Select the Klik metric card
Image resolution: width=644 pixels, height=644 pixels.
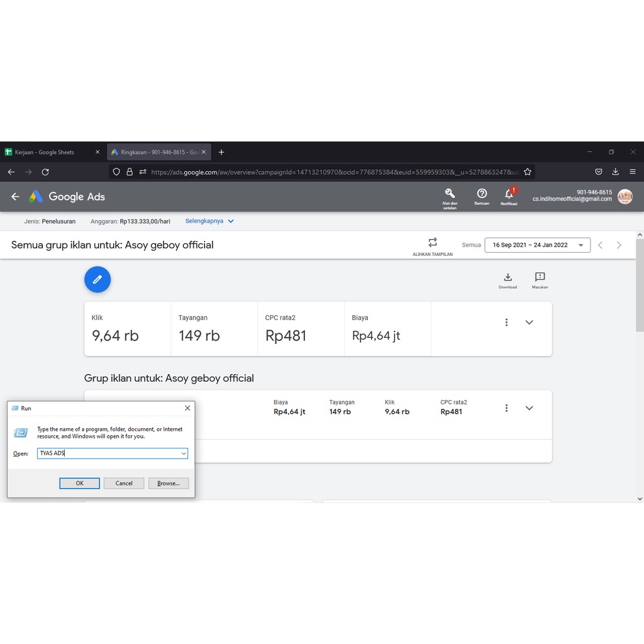point(127,329)
